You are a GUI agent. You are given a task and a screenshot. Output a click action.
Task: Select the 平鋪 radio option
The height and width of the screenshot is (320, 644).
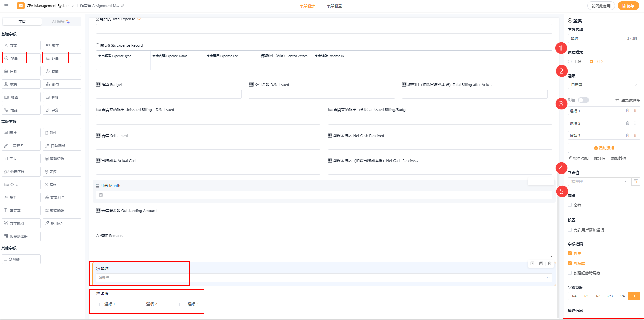[x=570, y=62]
